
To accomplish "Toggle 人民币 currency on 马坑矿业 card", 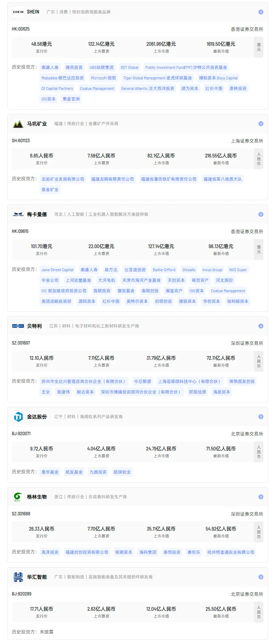I will point(259,159).
